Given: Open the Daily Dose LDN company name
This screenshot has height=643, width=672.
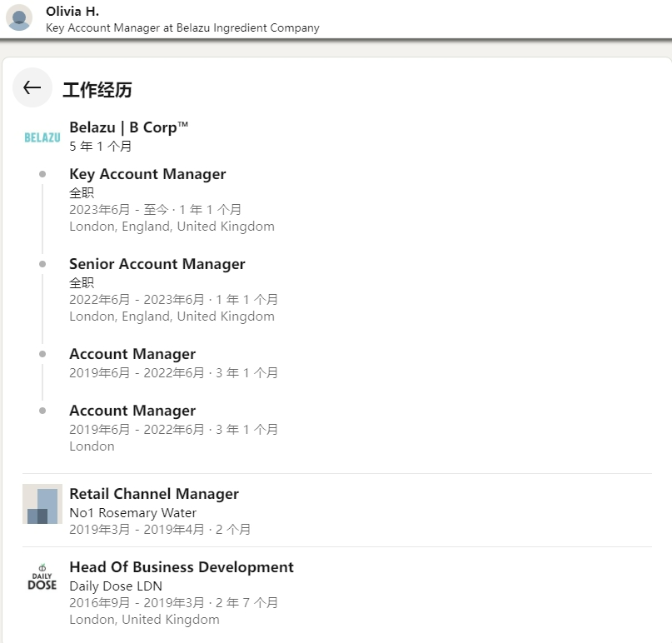Looking at the screenshot, I should (116, 586).
